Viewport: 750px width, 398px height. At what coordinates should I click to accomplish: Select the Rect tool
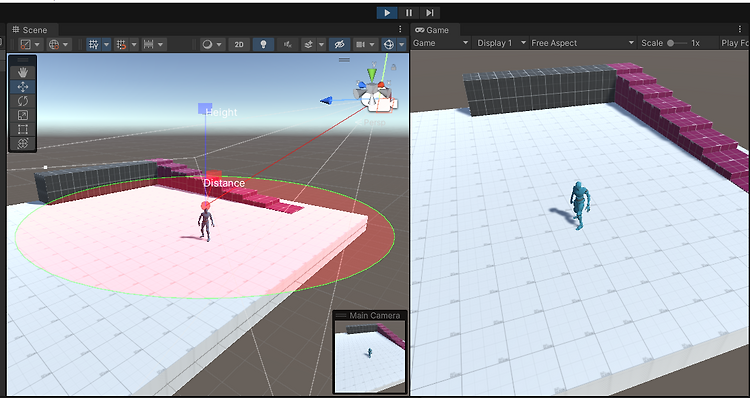point(22,129)
